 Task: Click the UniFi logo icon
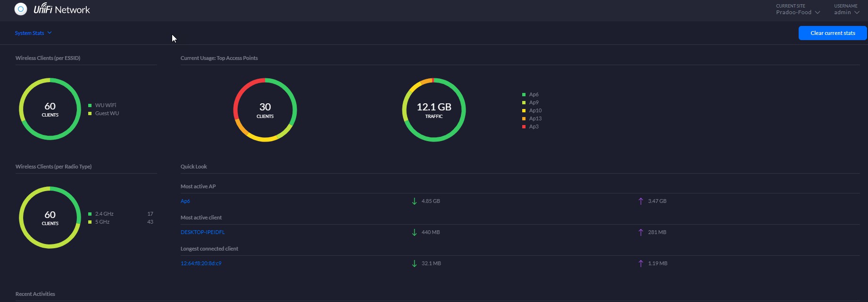[x=21, y=9]
